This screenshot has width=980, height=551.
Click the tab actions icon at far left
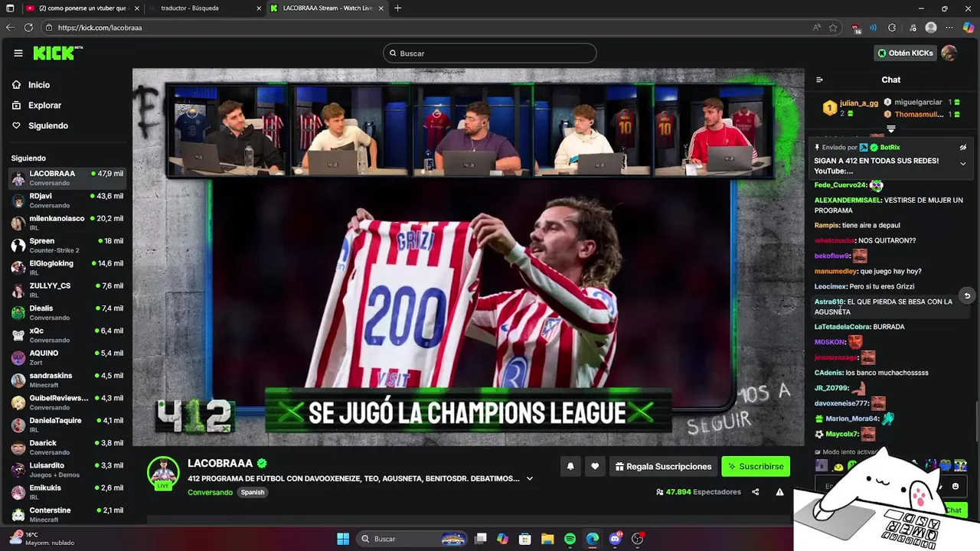(x=10, y=8)
